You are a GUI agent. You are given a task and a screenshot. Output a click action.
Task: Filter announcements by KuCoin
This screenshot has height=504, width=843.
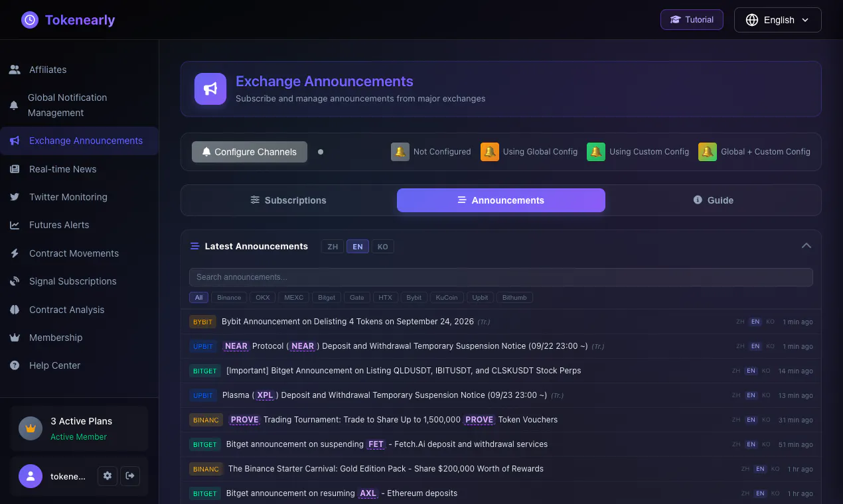tap(447, 298)
